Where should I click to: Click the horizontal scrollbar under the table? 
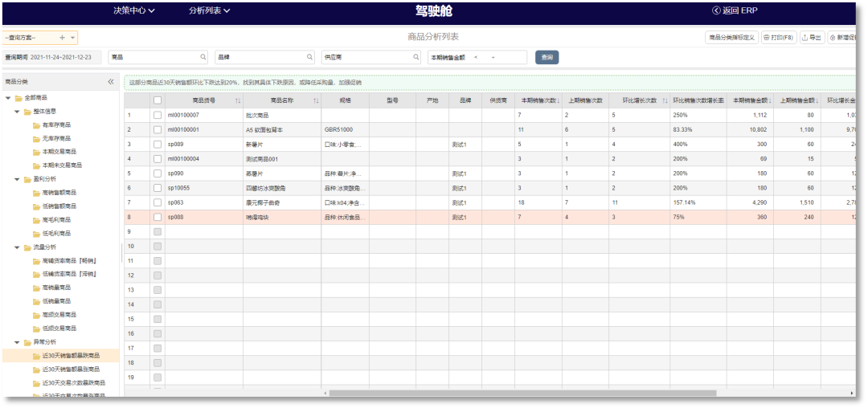522,393
